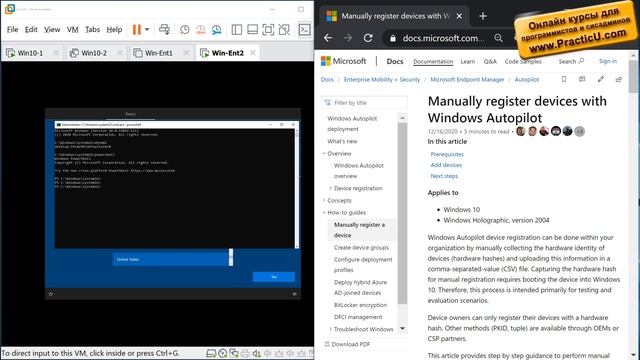Image resolution: width=640 pixels, height=360 pixels.
Task: Expand Troubleshoot Windows in table of contents
Action: coord(331,329)
